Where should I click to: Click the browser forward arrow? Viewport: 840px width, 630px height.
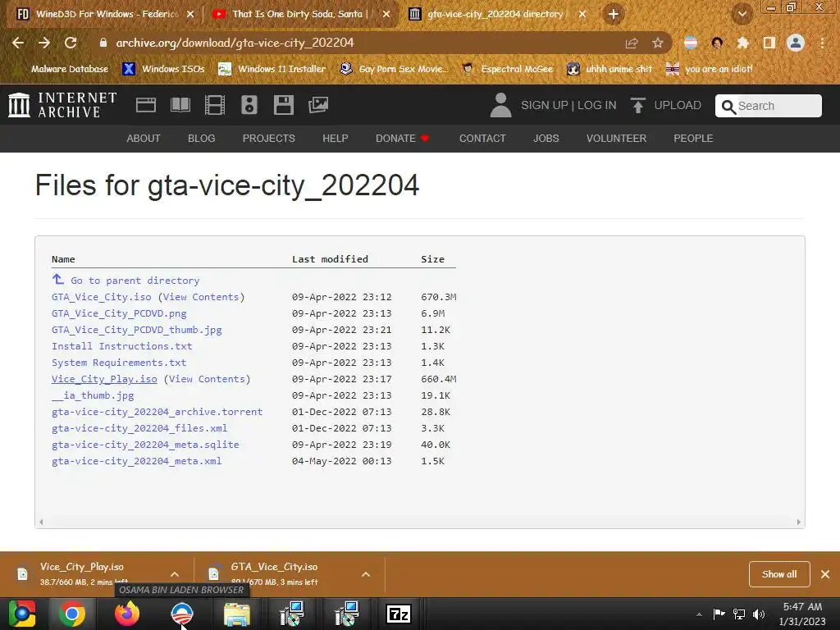click(x=44, y=43)
